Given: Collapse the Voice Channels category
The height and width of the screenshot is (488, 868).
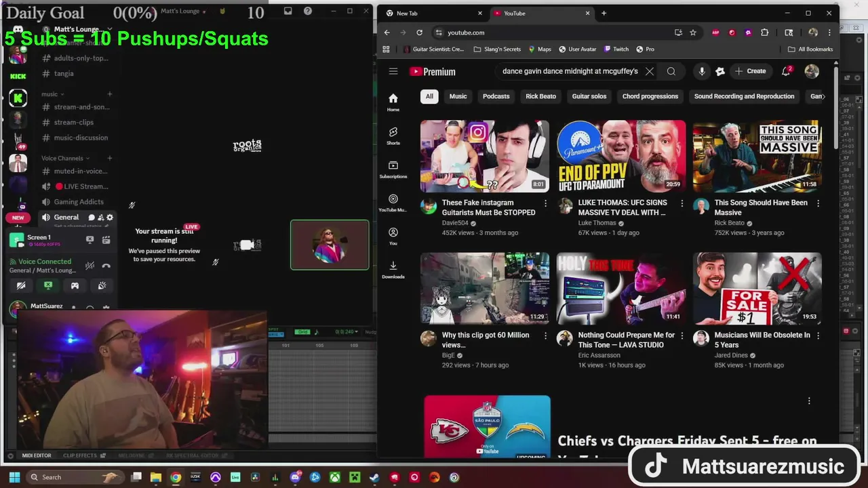Looking at the screenshot, I should click(x=66, y=158).
